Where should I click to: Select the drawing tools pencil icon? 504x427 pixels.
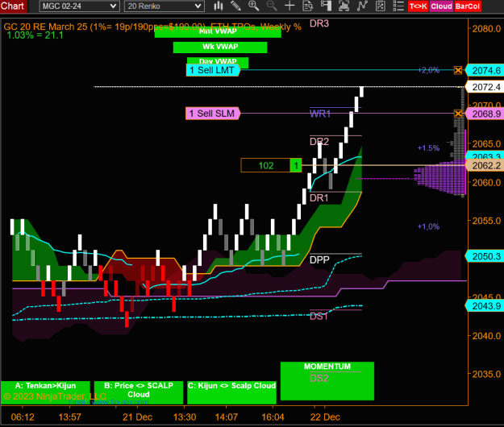236,6
